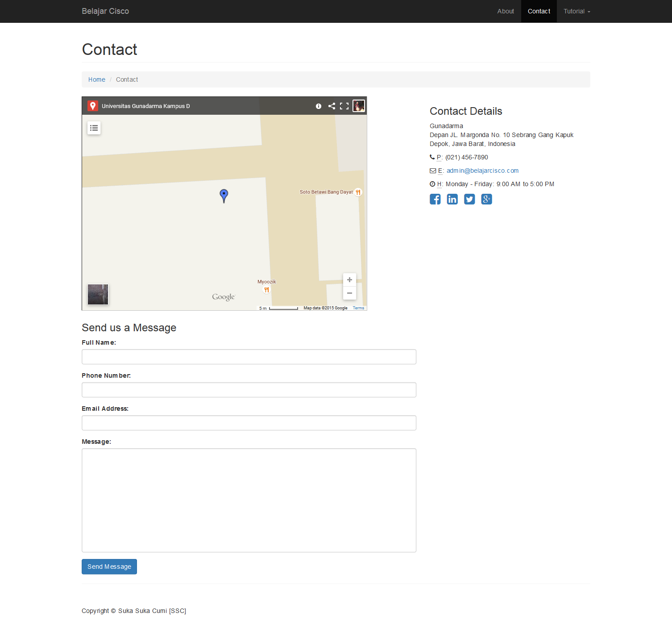Focus the Full Name input field
This screenshot has height=642, width=672.
coord(249,357)
